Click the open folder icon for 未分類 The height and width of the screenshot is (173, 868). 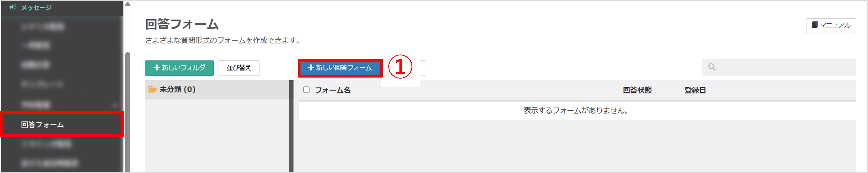(x=152, y=89)
